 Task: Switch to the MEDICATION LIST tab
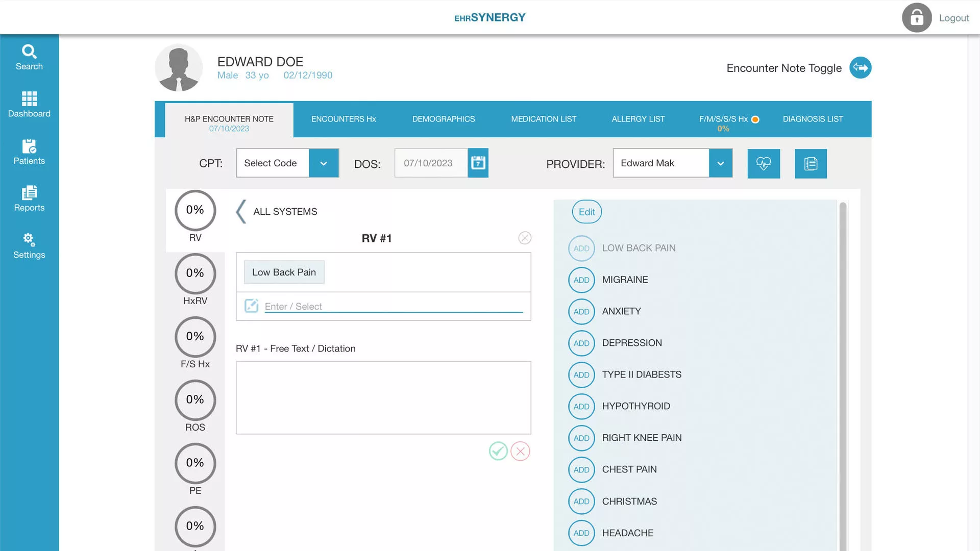pos(544,119)
